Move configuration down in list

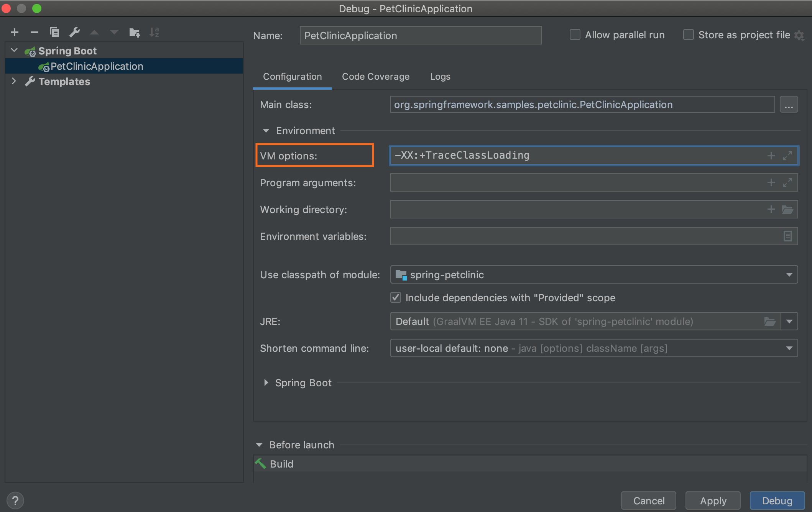point(114,32)
